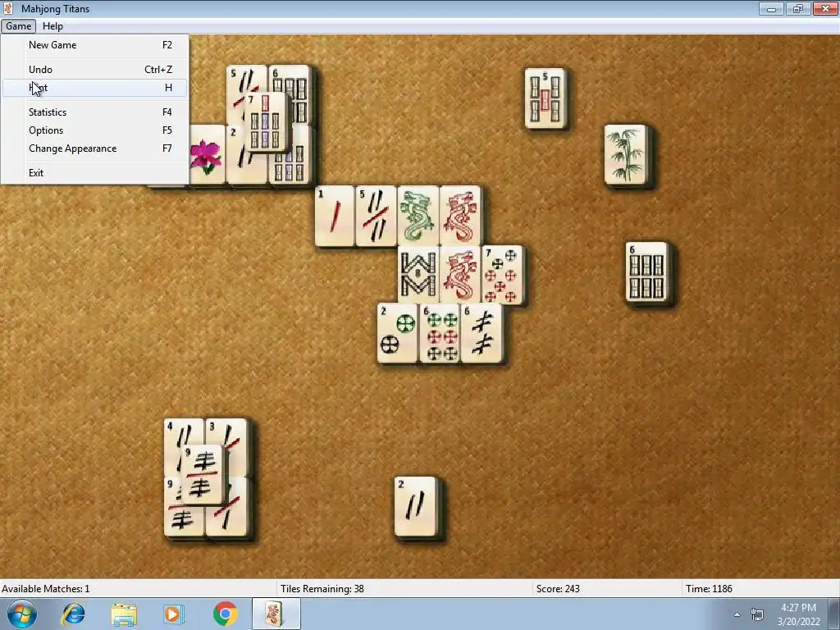Click 'Available Matches: 1' in status bar
The image size is (840, 630).
click(x=46, y=589)
